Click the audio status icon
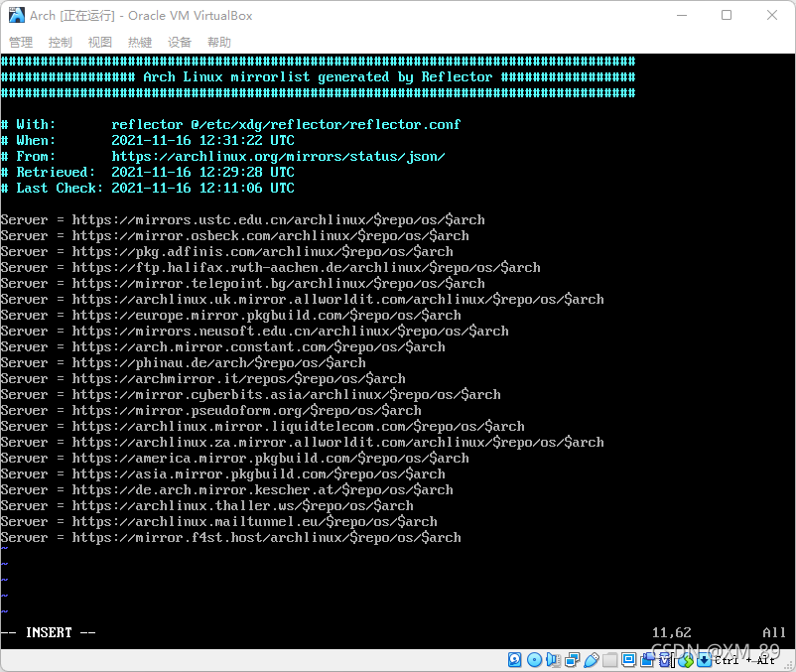 [x=552, y=660]
